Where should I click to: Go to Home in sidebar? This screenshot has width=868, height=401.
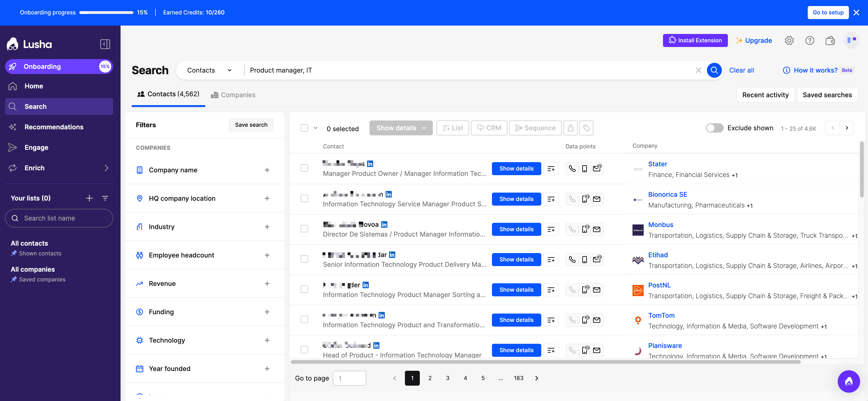coord(59,86)
